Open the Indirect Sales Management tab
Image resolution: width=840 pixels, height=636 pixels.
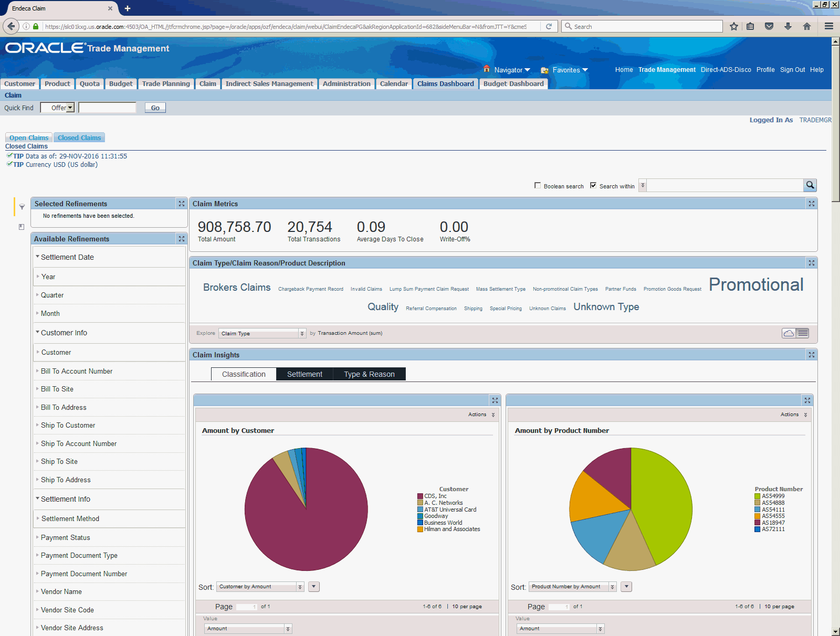pos(269,83)
